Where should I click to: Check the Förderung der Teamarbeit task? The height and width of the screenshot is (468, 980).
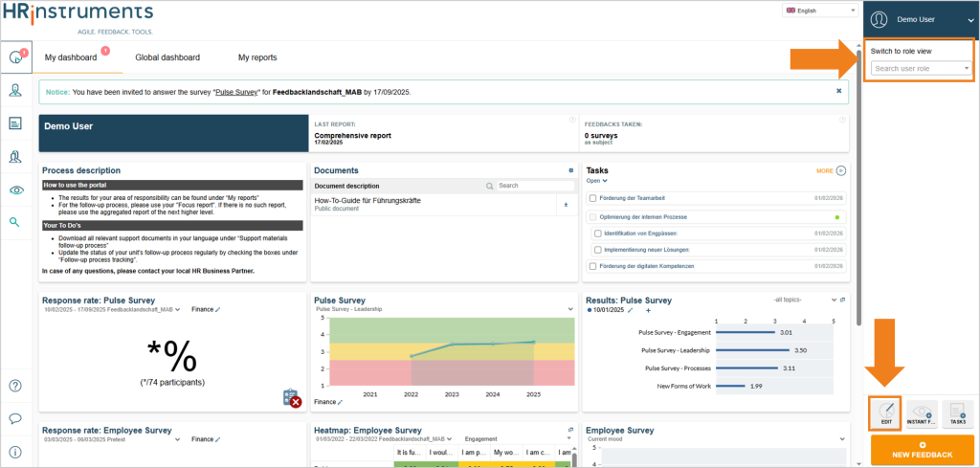(x=592, y=198)
